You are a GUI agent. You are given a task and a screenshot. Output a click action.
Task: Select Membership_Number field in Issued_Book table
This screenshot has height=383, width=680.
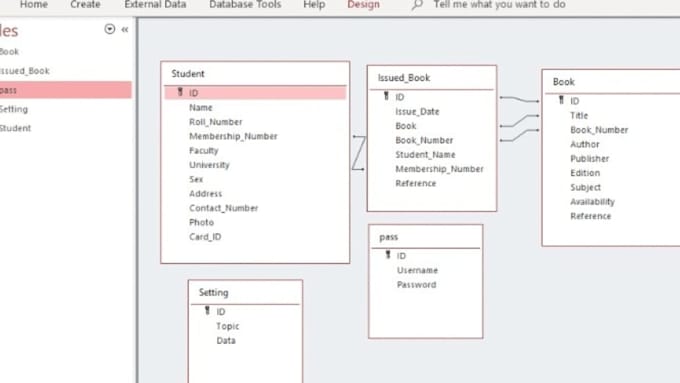[439, 169]
